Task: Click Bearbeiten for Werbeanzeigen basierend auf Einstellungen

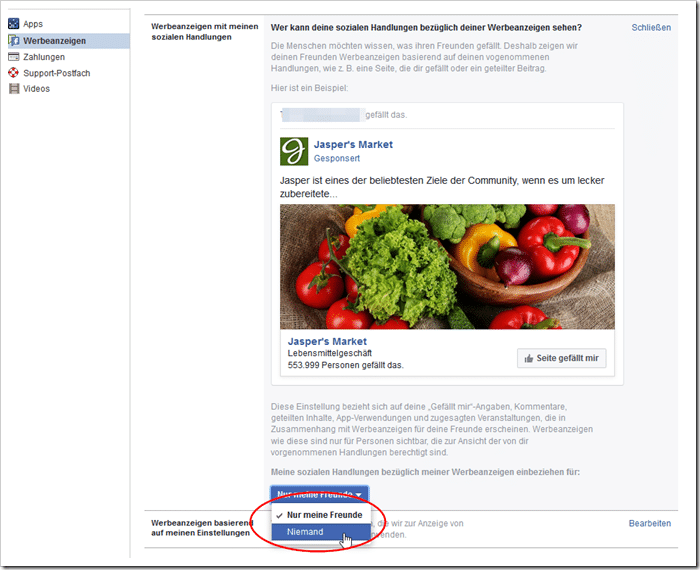Action: tap(650, 523)
